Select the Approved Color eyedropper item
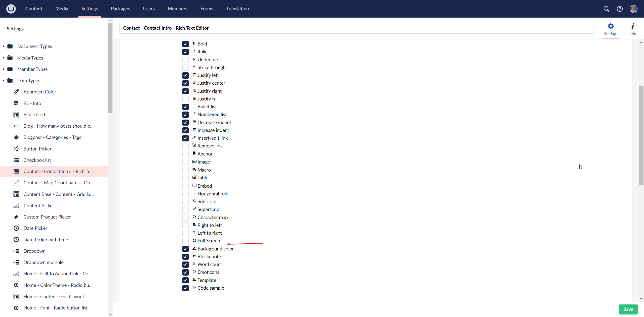 coord(40,92)
